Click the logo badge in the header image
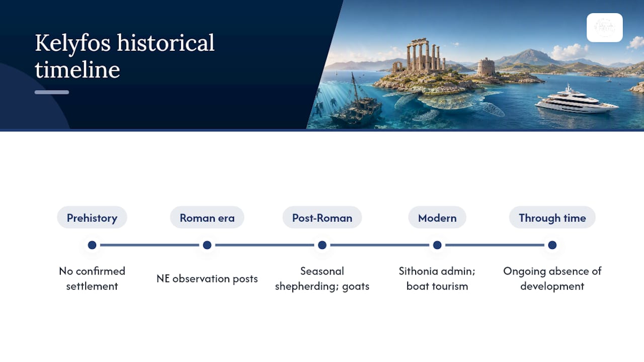 (x=605, y=28)
